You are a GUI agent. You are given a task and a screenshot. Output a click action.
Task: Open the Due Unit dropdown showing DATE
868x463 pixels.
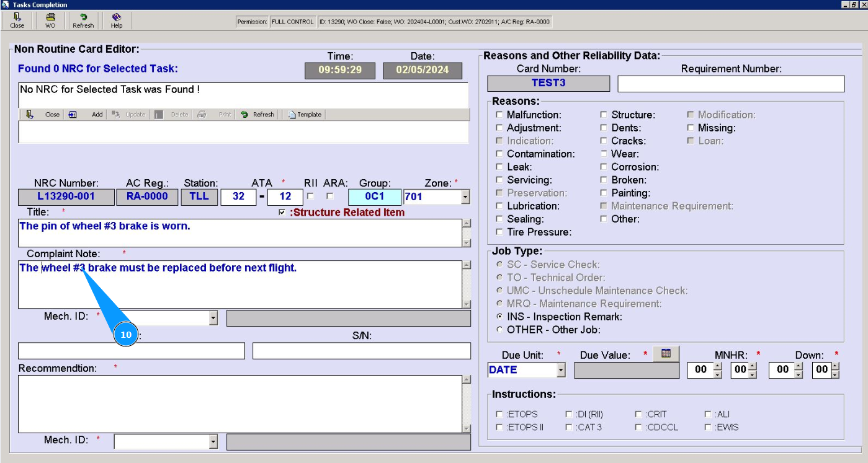(x=561, y=370)
